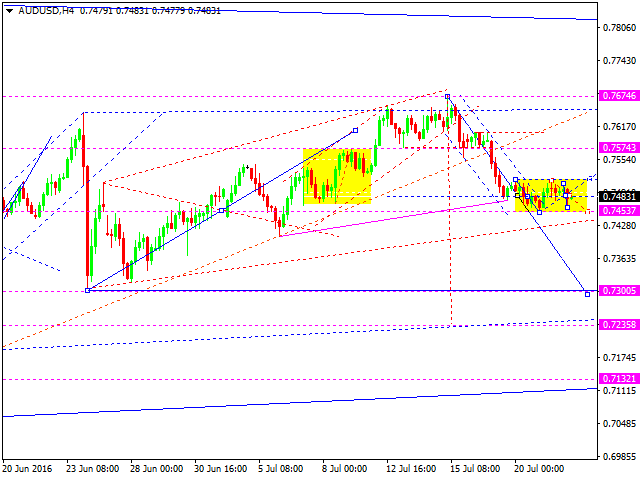The height and width of the screenshot is (480, 640).
Task: Click the current price label 0.74831
Action: [x=619, y=197]
